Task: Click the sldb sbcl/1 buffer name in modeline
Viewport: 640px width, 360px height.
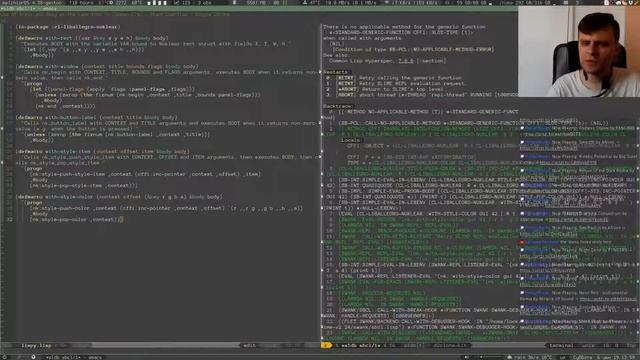Action: click(x=361, y=346)
